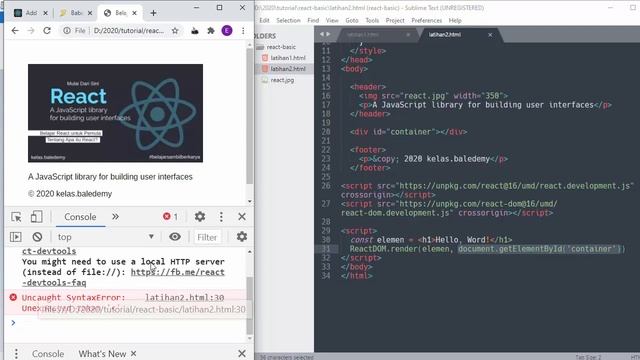Click line number 31 in gutter
Screen dimensions: 640x360
coord(326,249)
